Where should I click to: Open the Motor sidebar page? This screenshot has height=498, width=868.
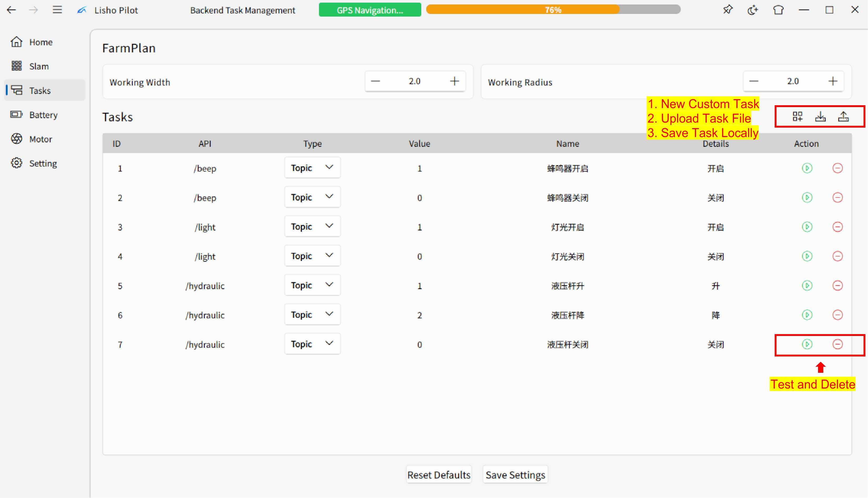44,139
